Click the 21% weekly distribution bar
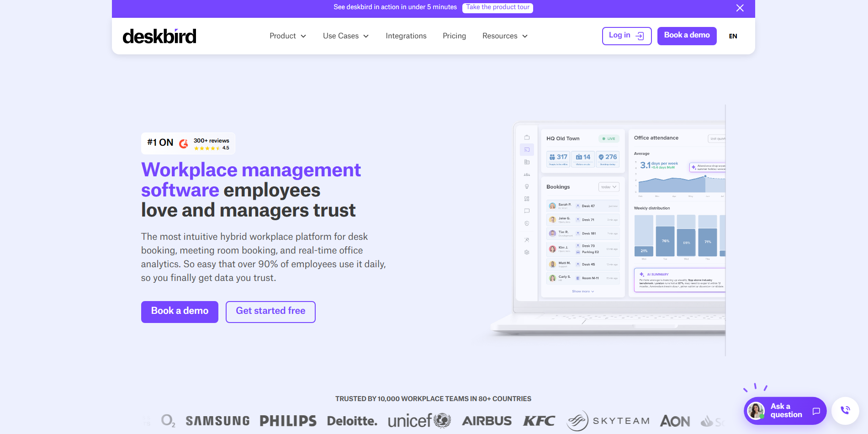Image resolution: width=868 pixels, height=434 pixels. click(644, 251)
